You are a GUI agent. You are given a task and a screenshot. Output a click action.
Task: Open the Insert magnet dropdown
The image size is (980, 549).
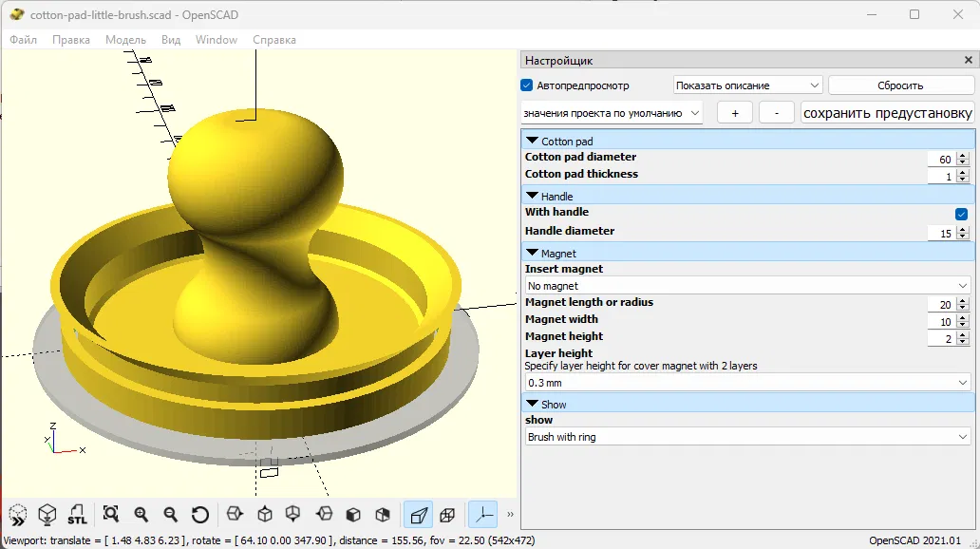[x=747, y=286]
